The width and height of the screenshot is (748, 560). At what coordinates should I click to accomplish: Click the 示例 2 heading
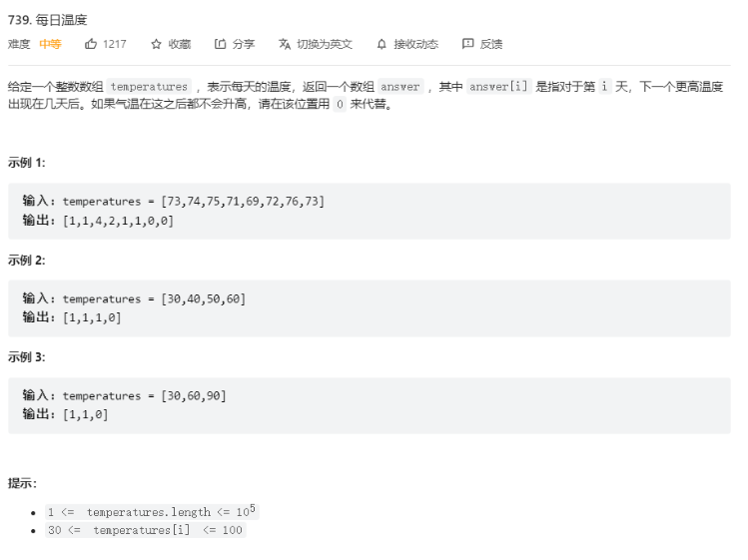point(27,261)
